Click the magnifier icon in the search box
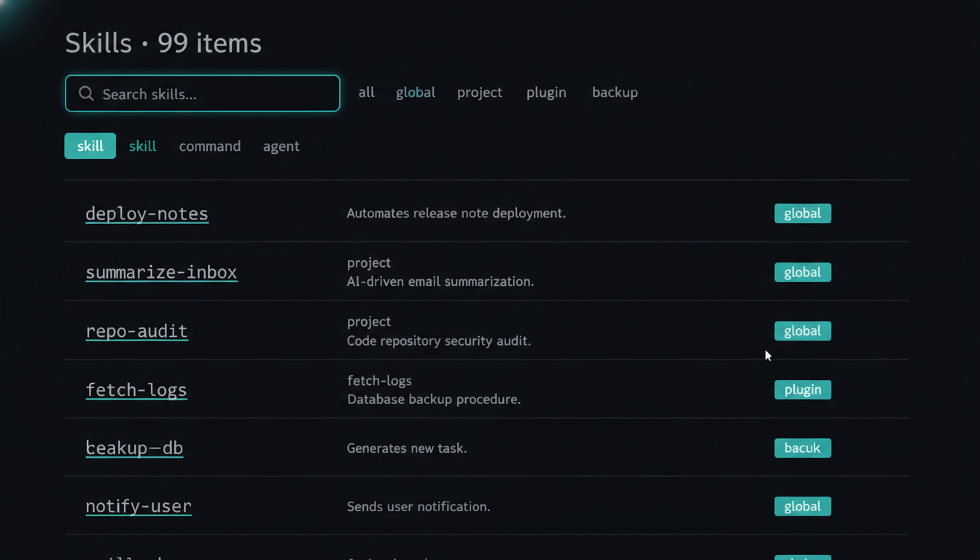The image size is (980, 560). point(86,93)
